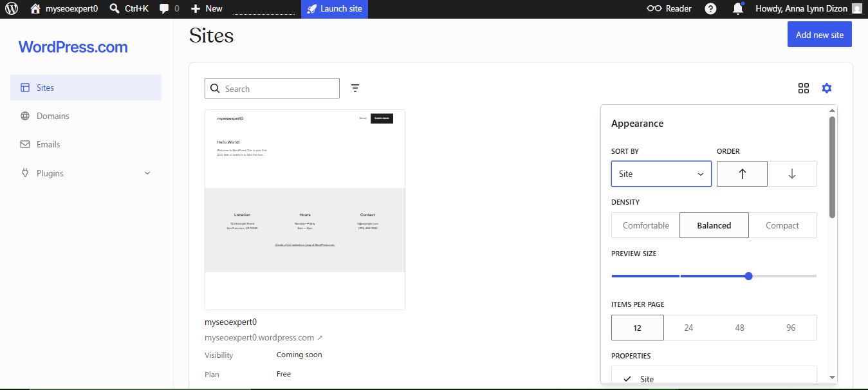Set order to descending arrow
The image size is (868, 390).
click(792, 174)
